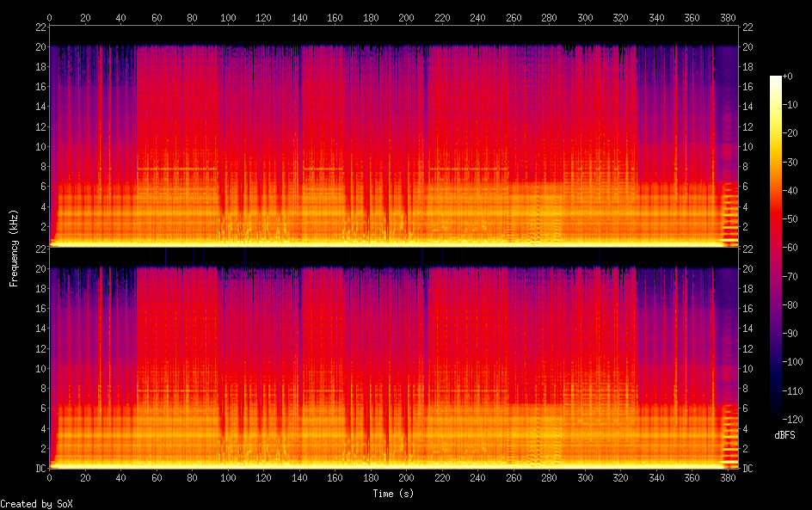The image size is (812, 510).
Task: Click the '380' tick on the bottom time axis
Action: click(728, 478)
